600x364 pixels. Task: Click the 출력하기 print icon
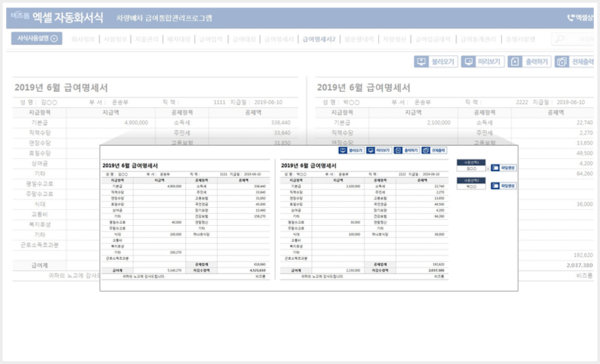[x=515, y=61]
